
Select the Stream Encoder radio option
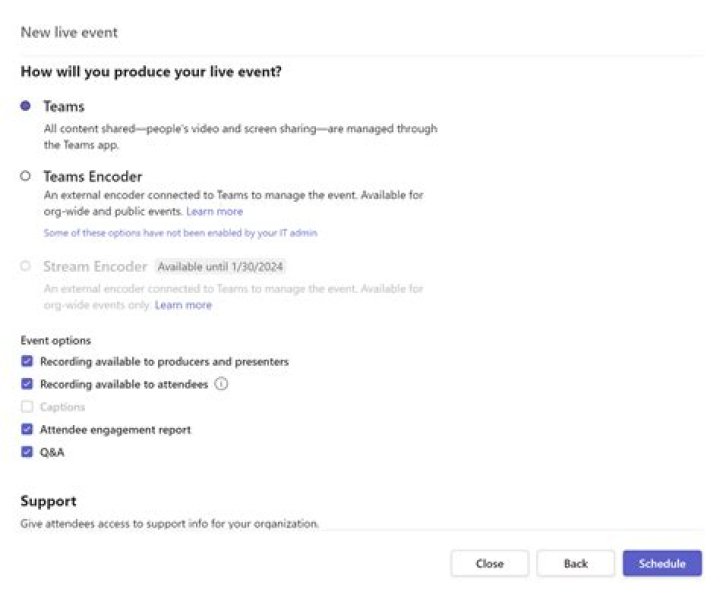tap(26, 267)
